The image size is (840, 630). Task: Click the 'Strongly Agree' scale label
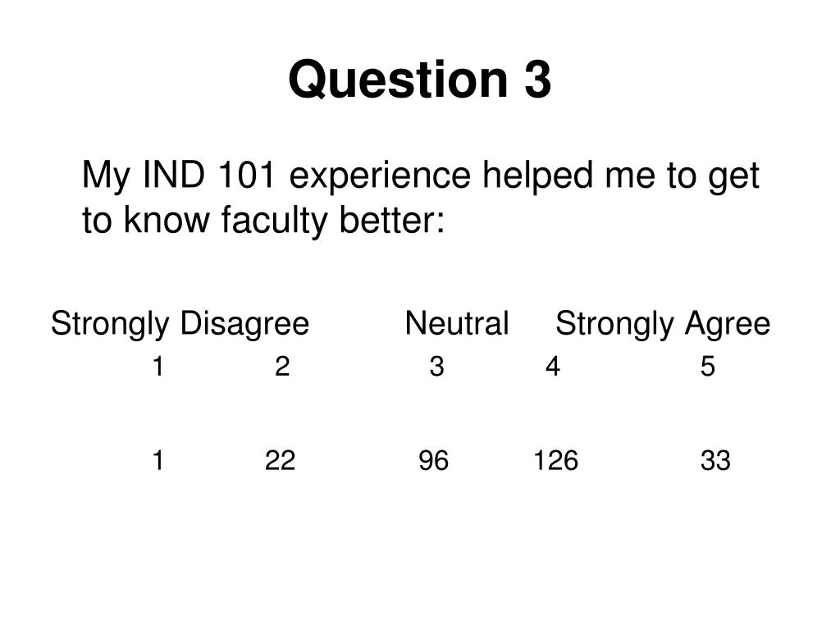tap(663, 324)
